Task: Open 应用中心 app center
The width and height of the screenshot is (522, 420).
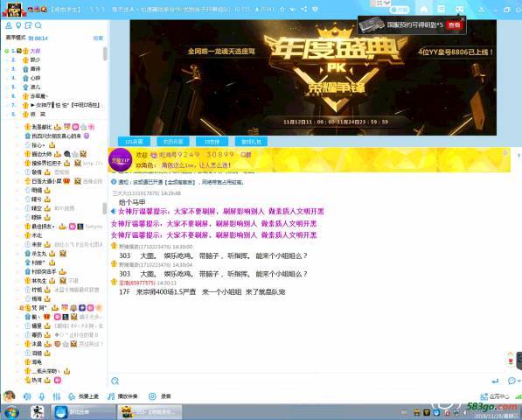Action: tap(495, 396)
